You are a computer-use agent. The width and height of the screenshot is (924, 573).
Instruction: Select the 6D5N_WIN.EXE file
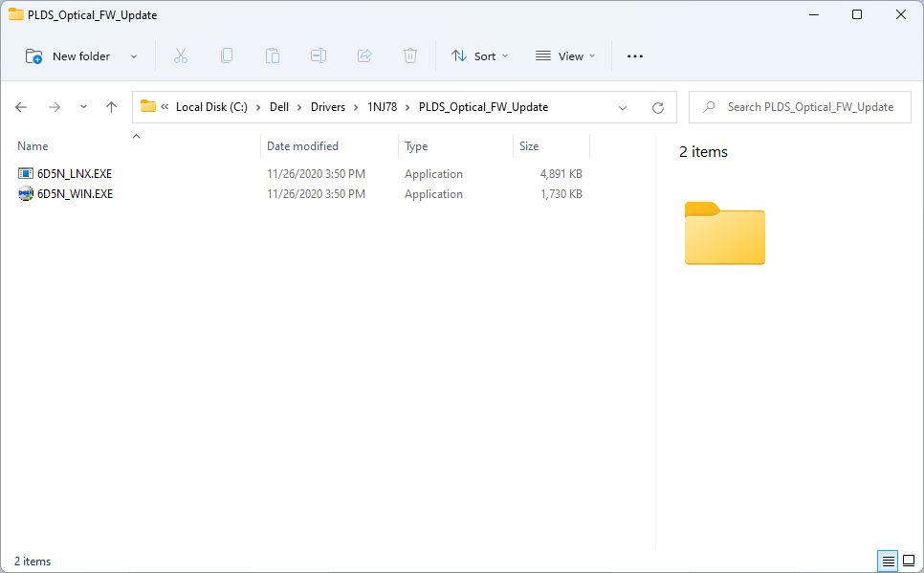click(x=75, y=194)
